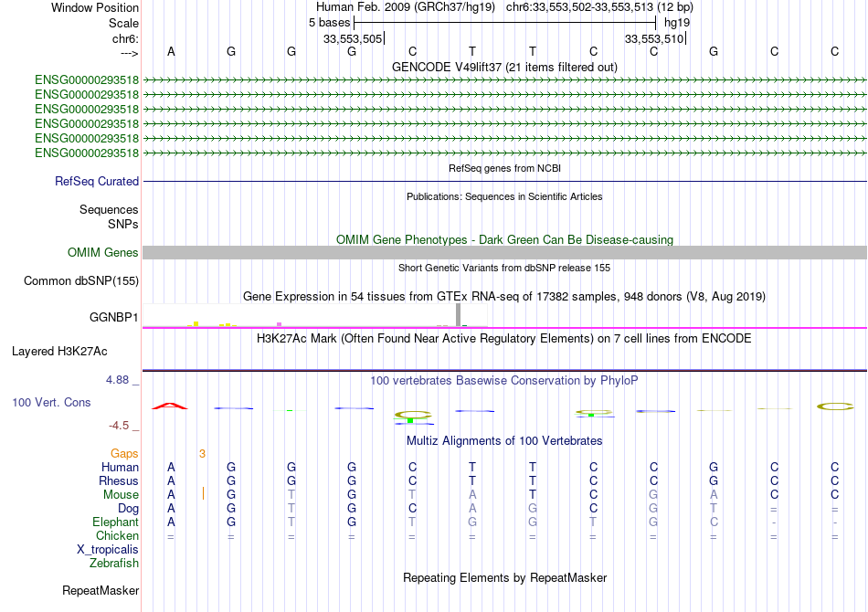Open the RefSeq Curated track label
The height and width of the screenshot is (612, 868).
tap(97, 182)
